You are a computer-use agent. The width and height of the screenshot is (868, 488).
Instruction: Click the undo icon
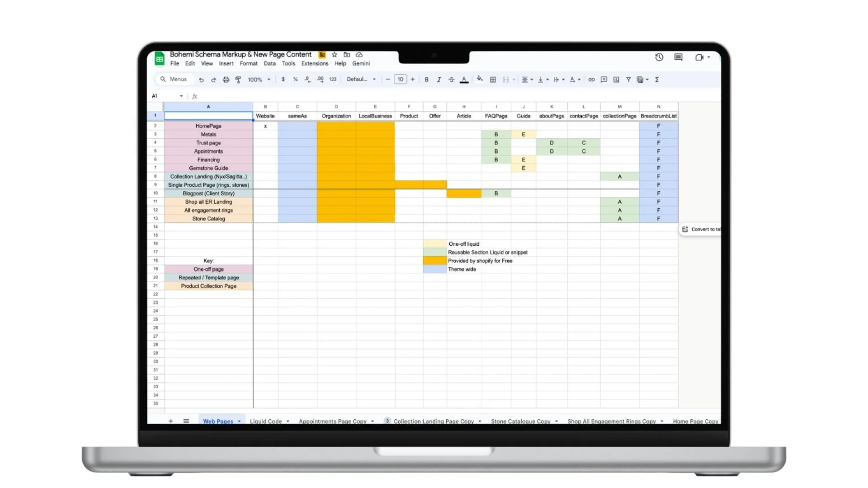(202, 79)
